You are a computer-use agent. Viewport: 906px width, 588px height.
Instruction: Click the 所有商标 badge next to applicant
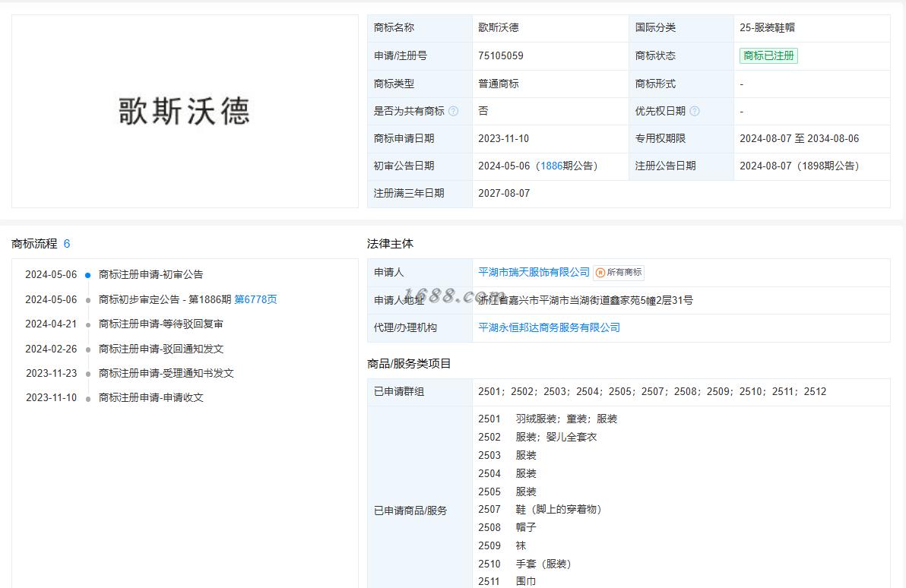click(x=619, y=273)
